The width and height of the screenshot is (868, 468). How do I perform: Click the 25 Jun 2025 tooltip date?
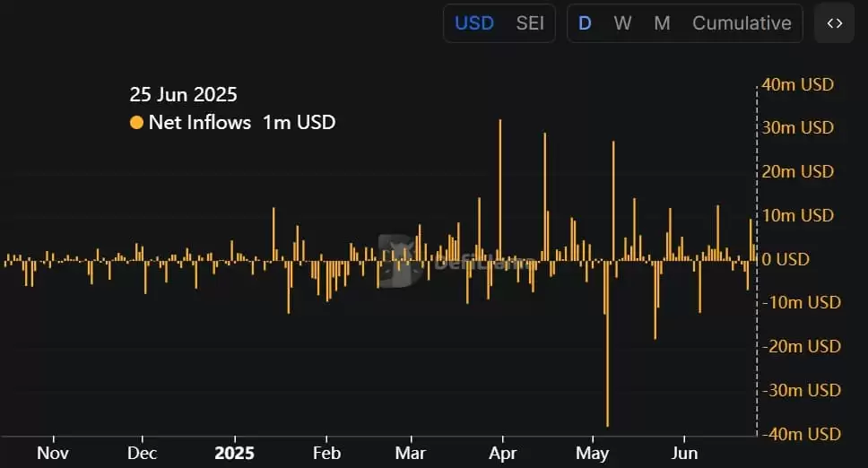pyautogui.click(x=184, y=94)
